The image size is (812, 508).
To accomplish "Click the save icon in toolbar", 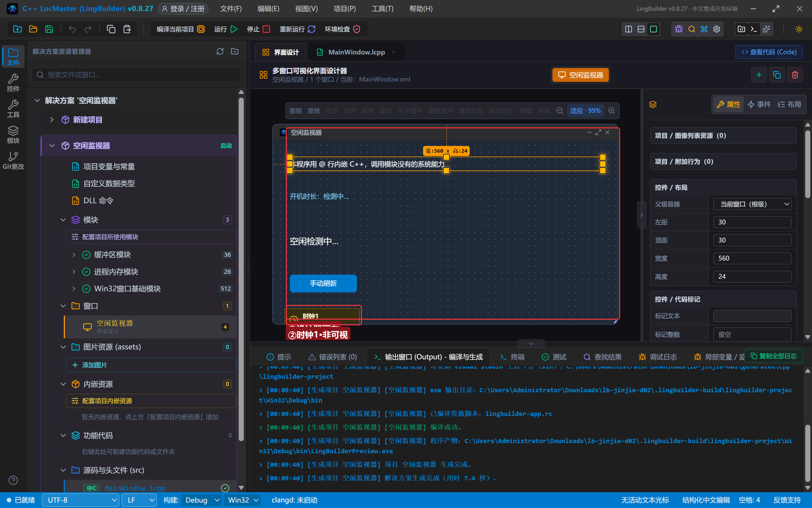I will [49, 29].
